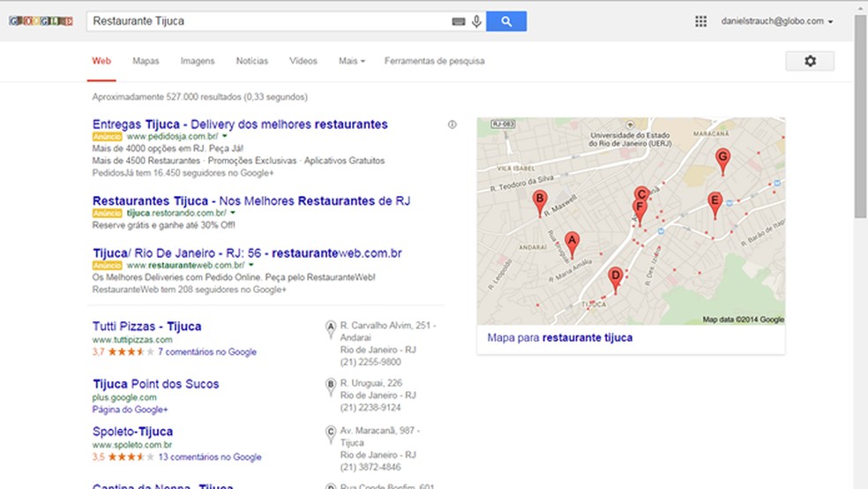Viewport: 868px width, 489px height.
Task: Switch to the Notícias tab
Action: 252,61
